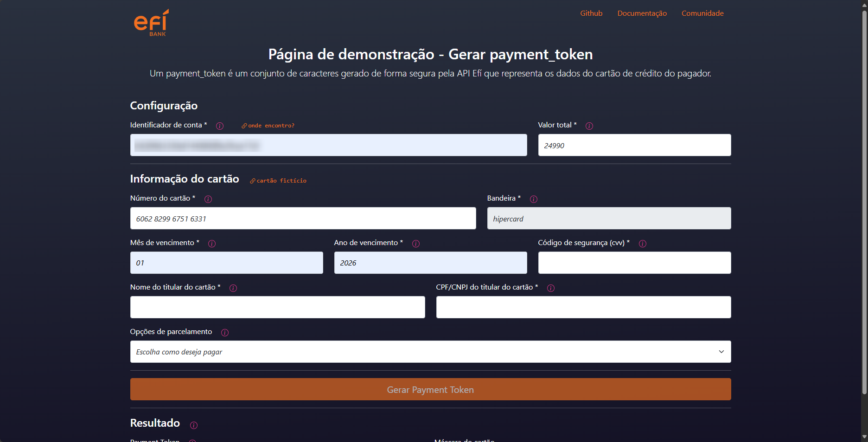Focus the Mês de vencimento field
This screenshot has height=442, width=868.
click(226, 263)
